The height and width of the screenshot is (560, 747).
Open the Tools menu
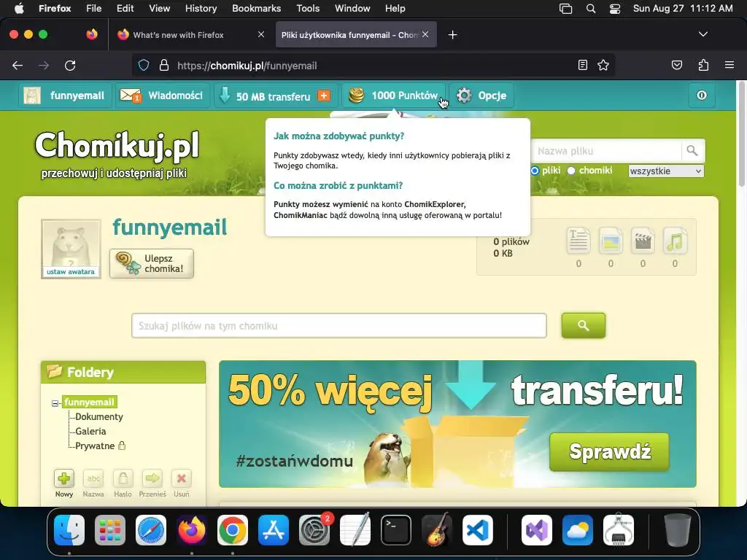coord(308,8)
